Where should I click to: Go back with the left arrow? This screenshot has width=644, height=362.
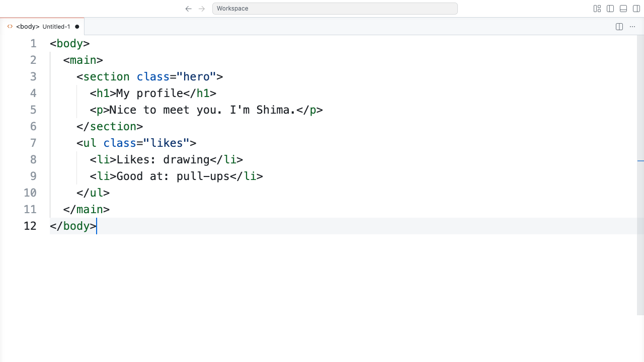tap(189, 9)
